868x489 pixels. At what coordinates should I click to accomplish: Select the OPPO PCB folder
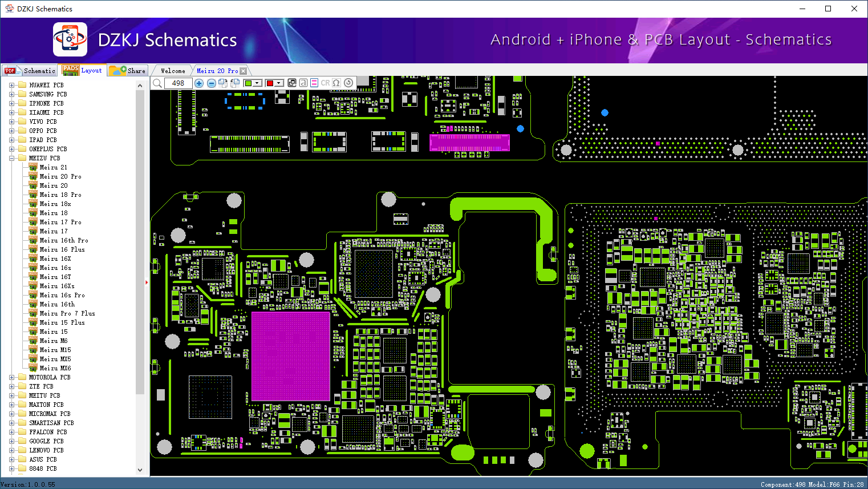pyautogui.click(x=43, y=131)
